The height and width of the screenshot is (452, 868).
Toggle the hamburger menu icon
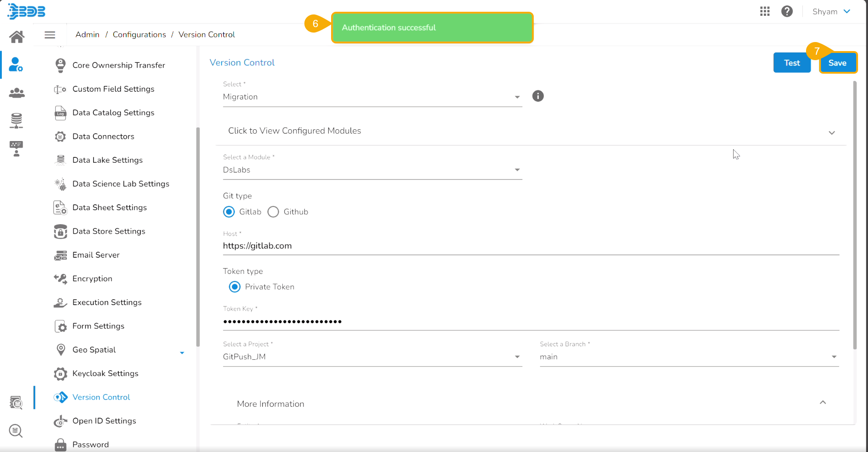coord(50,35)
